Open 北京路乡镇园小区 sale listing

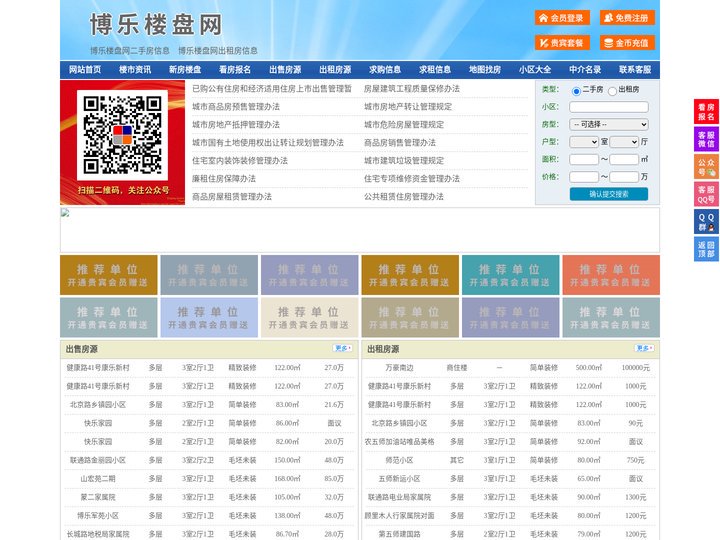(98, 405)
